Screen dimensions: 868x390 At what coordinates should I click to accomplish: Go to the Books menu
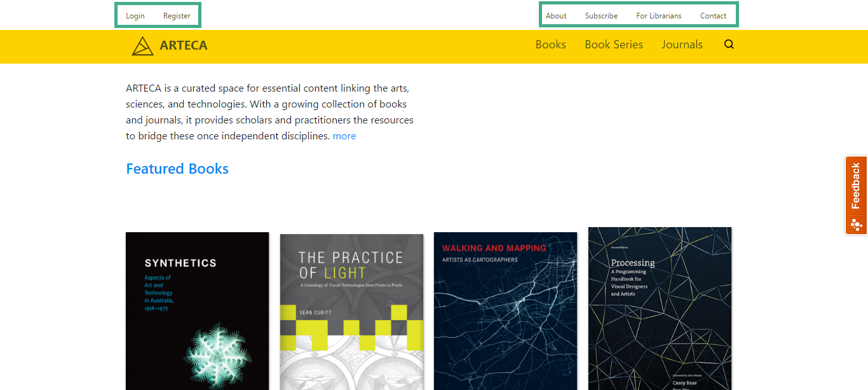click(551, 45)
